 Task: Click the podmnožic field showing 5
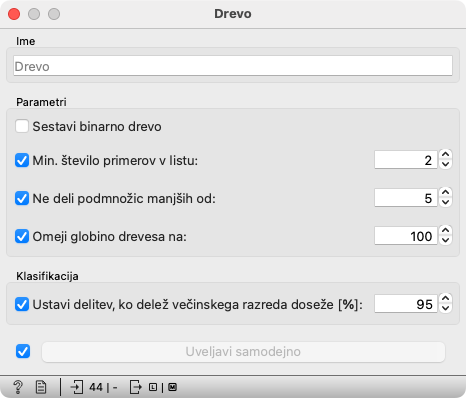pos(406,198)
